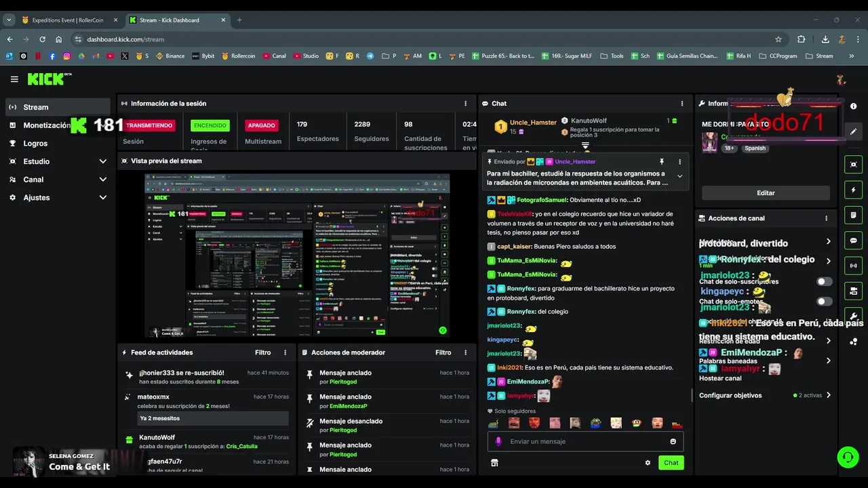This screenshot has width=868, height=488.
Task: Open the browser tab search dropdown
Action: [9, 20]
